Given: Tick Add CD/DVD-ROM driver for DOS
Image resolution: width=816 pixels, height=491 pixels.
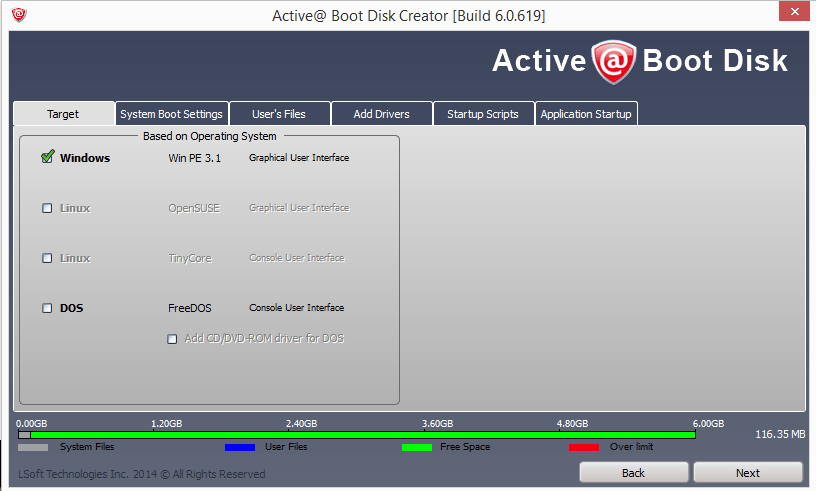Looking at the screenshot, I should [172, 339].
